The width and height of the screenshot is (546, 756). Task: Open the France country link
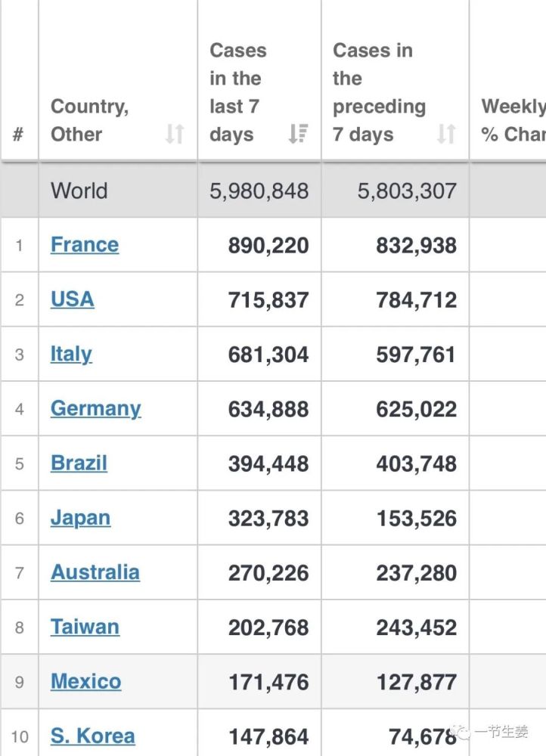pos(85,244)
